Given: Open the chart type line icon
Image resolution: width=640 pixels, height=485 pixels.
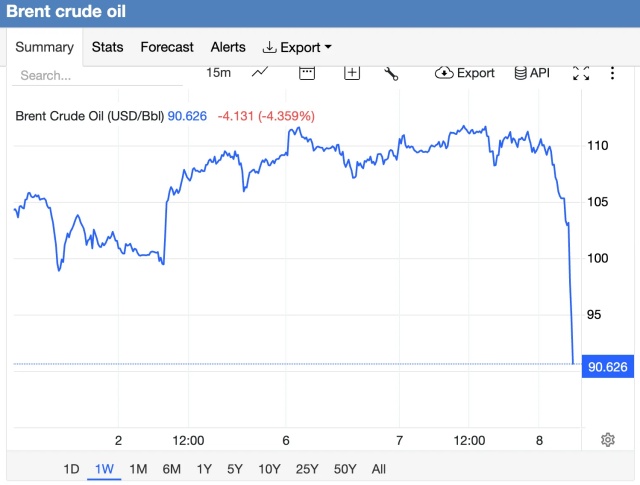Looking at the screenshot, I should 260,72.
